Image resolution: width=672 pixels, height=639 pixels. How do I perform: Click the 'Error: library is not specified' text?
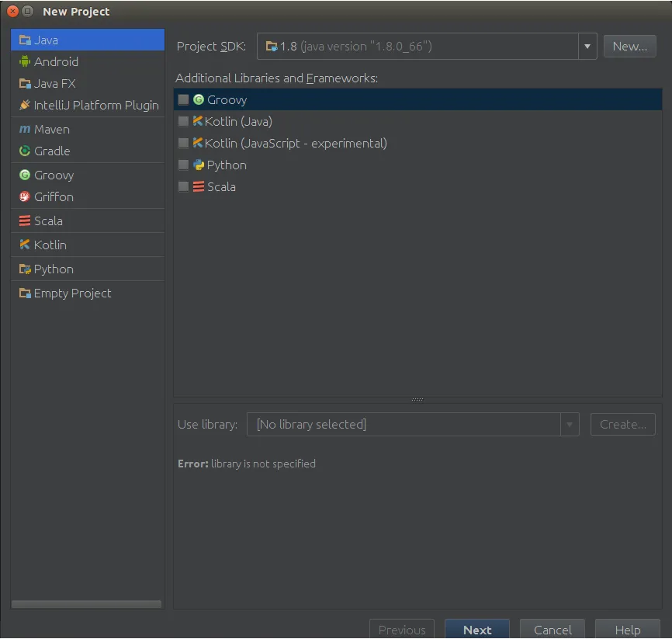[247, 464]
